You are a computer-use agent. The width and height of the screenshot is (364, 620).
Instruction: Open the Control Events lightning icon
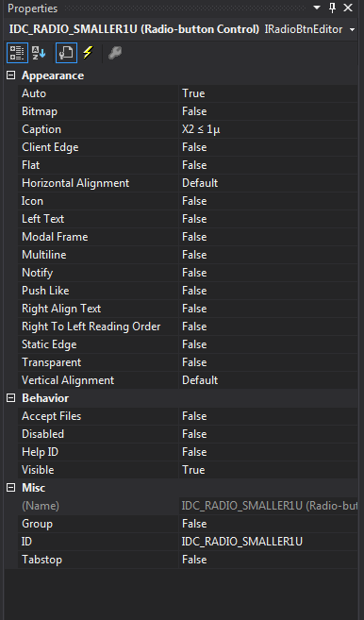point(88,53)
